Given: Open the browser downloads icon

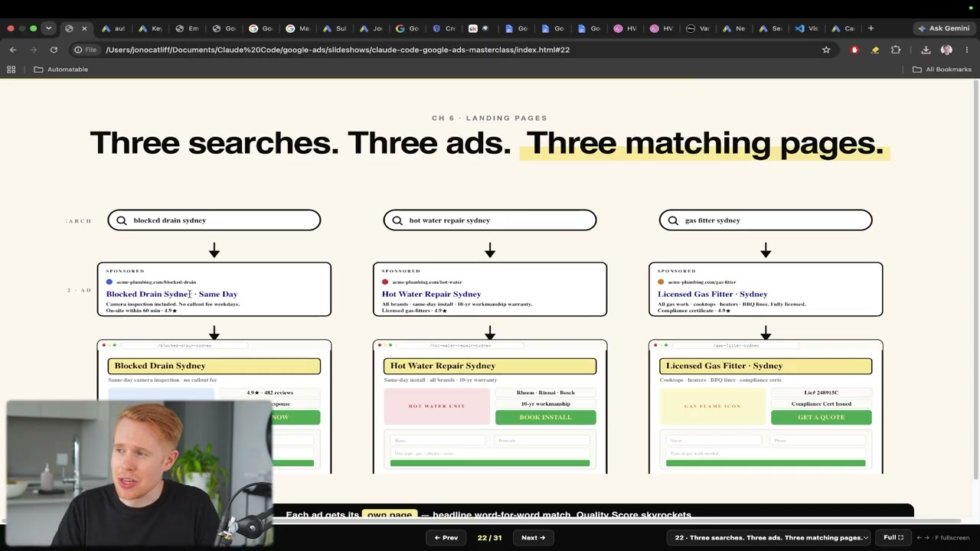Looking at the screenshot, I should click(926, 50).
